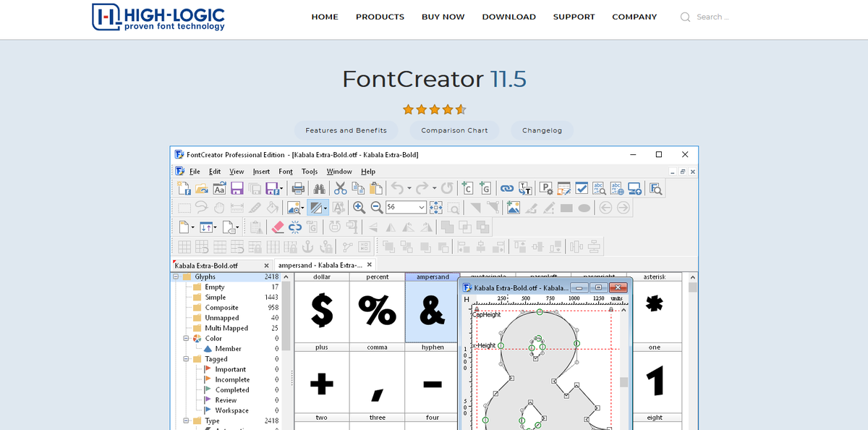
Task: Switch to the ampersand - Kabala Extra tab
Action: (325, 265)
